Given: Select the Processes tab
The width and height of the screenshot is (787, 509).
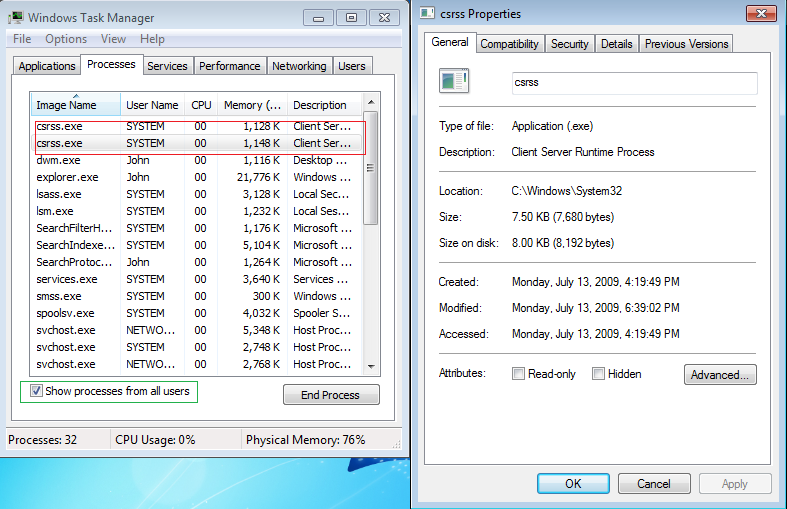Looking at the screenshot, I should [x=111, y=64].
